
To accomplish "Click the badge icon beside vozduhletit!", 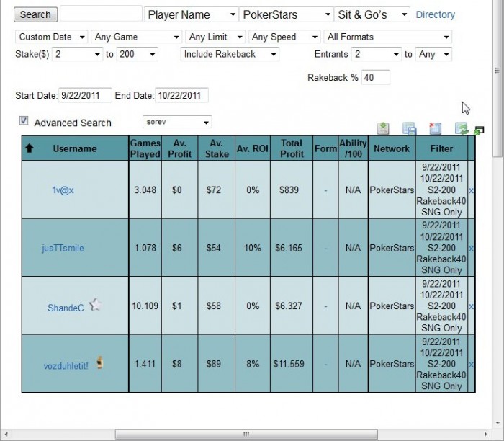I will 99,362.
